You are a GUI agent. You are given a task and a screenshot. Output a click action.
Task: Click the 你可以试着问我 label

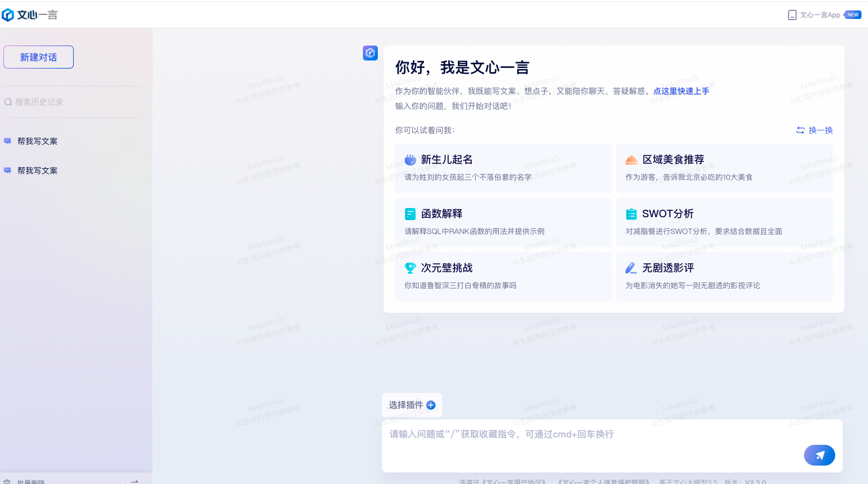[x=425, y=130]
